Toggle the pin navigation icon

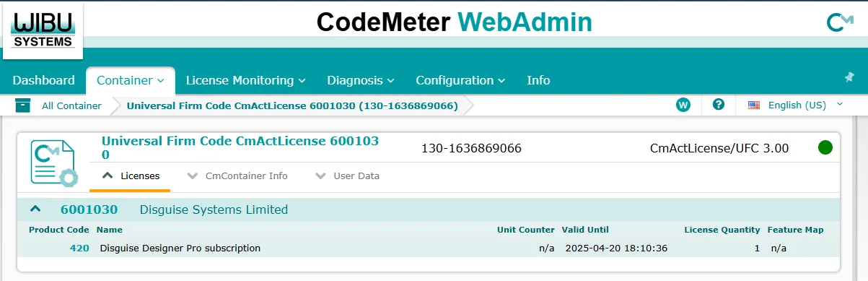(849, 77)
